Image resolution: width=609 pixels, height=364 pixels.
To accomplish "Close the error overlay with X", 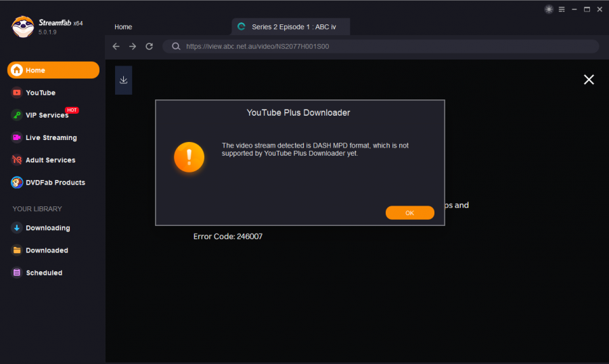I will 589,80.
